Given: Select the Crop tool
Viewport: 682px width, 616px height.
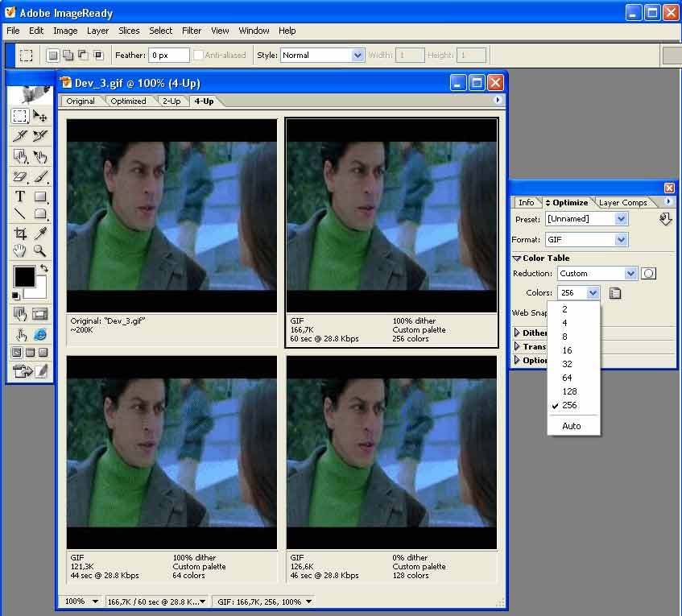Looking at the screenshot, I should coord(20,234).
